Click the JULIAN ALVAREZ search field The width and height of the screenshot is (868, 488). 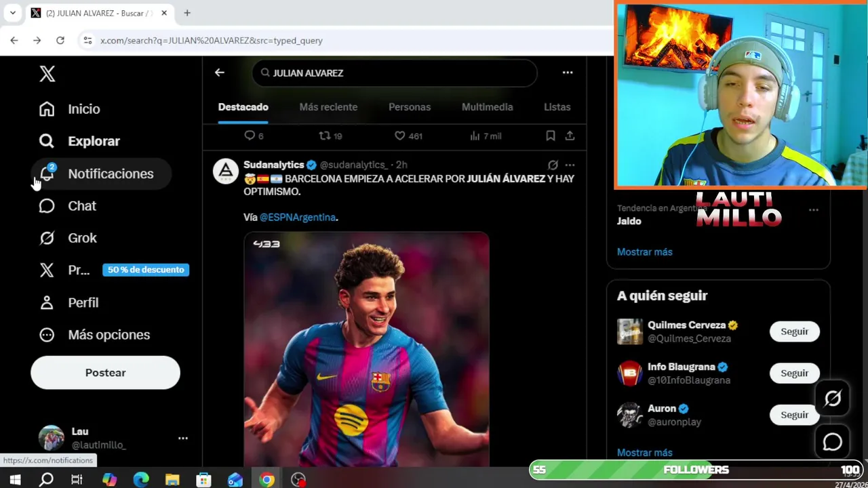[395, 73]
